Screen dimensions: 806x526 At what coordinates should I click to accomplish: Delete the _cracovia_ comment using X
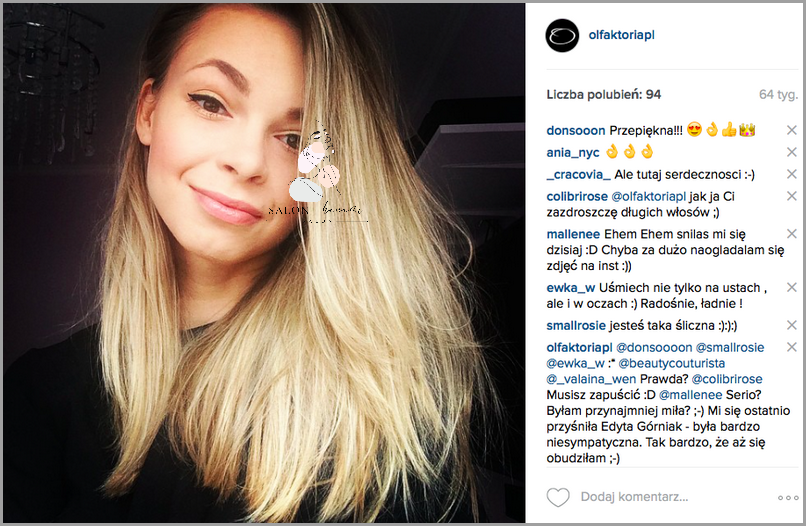pos(792,174)
